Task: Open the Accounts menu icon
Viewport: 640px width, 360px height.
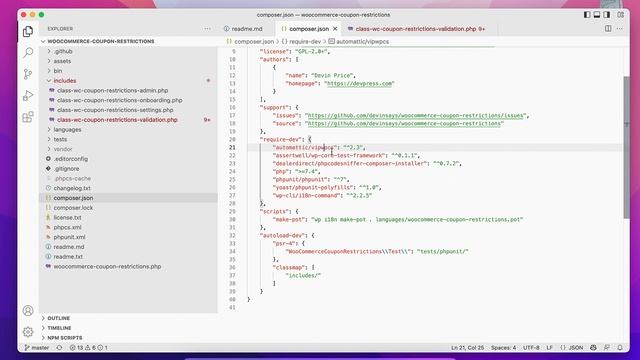Action: coord(28,311)
